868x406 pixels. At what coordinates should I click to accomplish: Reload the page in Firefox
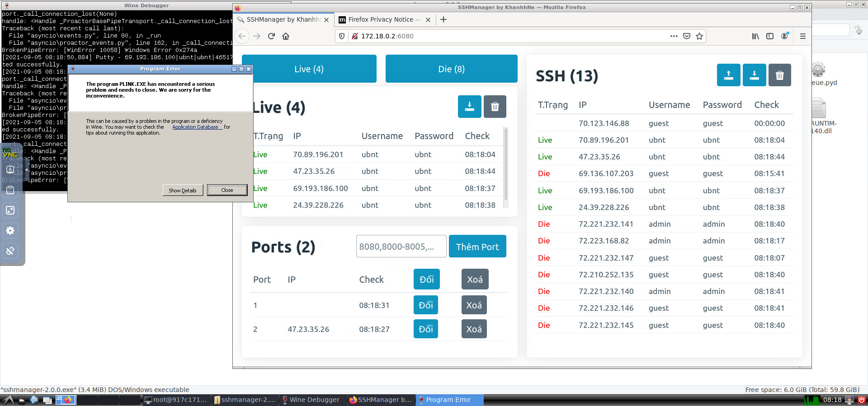271,36
